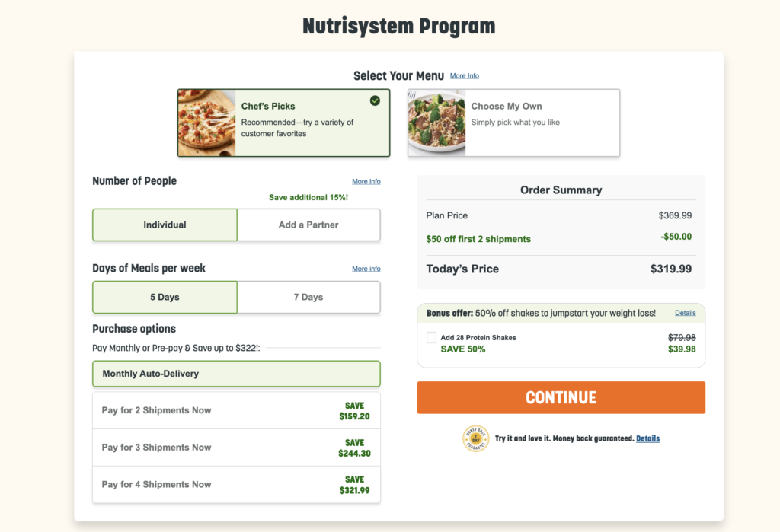
Task: Click the Chef's Picks pizza thumbnail
Action: coord(207,123)
